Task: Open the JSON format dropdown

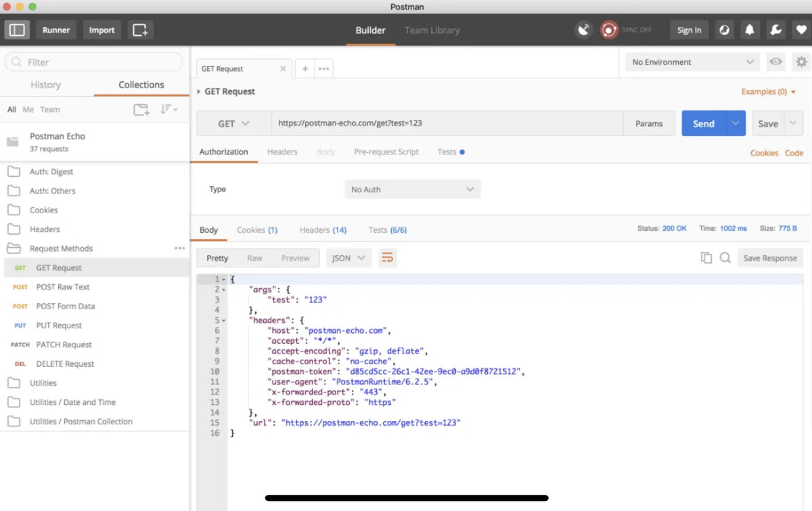Action: point(348,258)
